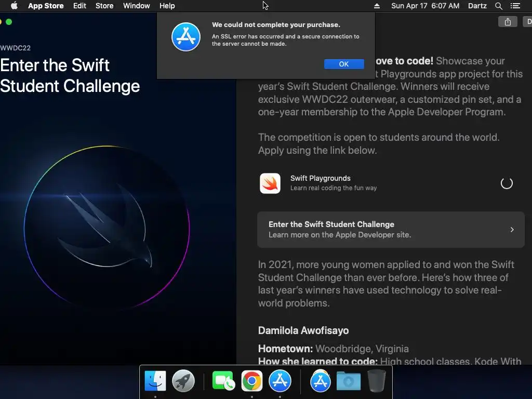Viewport: 532px width, 399px height.
Task: Open the Help menu
Action: pyautogui.click(x=167, y=6)
